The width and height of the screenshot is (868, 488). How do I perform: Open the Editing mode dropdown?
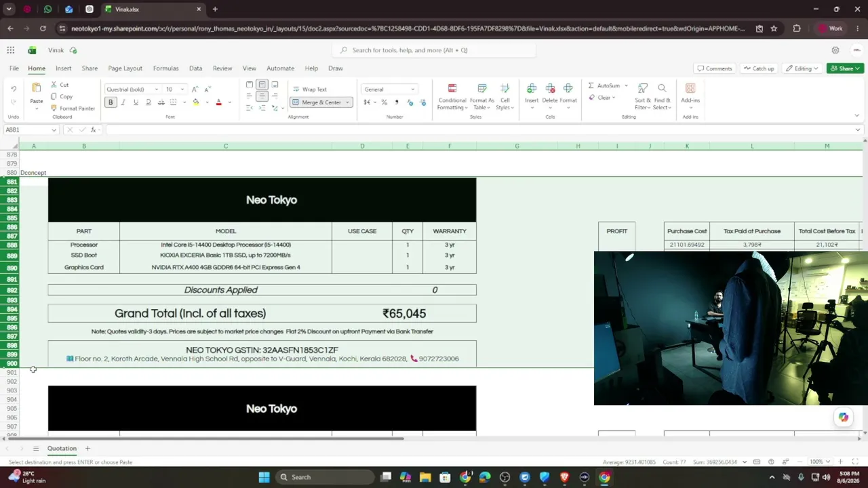[802, 68]
